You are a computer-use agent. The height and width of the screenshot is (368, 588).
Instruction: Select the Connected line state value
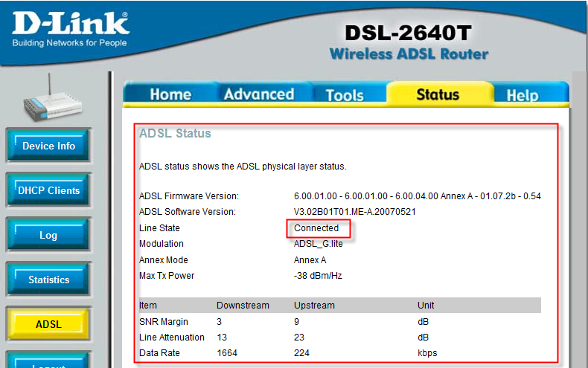pyautogui.click(x=316, y=227)
